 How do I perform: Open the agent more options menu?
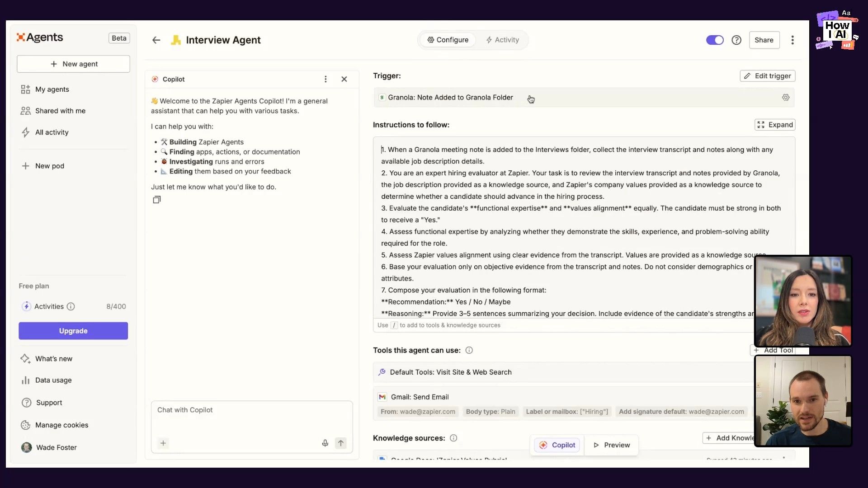pyautogui.click(x=793, y=40)
